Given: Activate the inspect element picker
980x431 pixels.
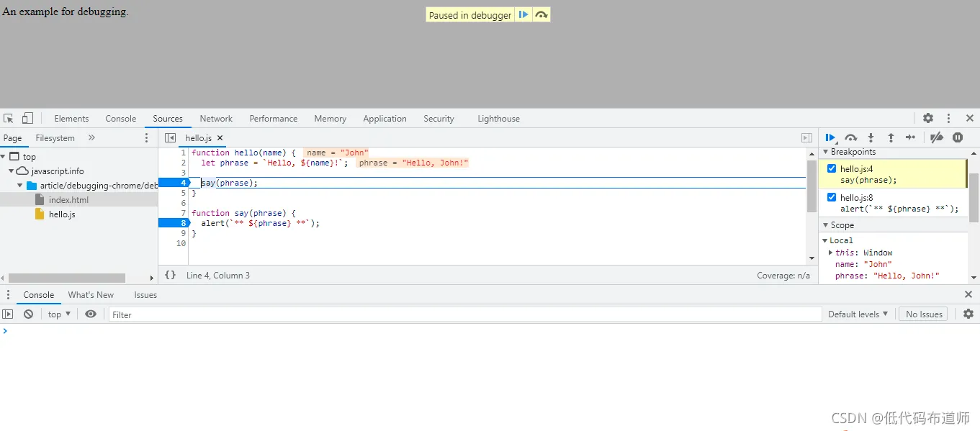Looking at the screenshot, I should 9,119.
